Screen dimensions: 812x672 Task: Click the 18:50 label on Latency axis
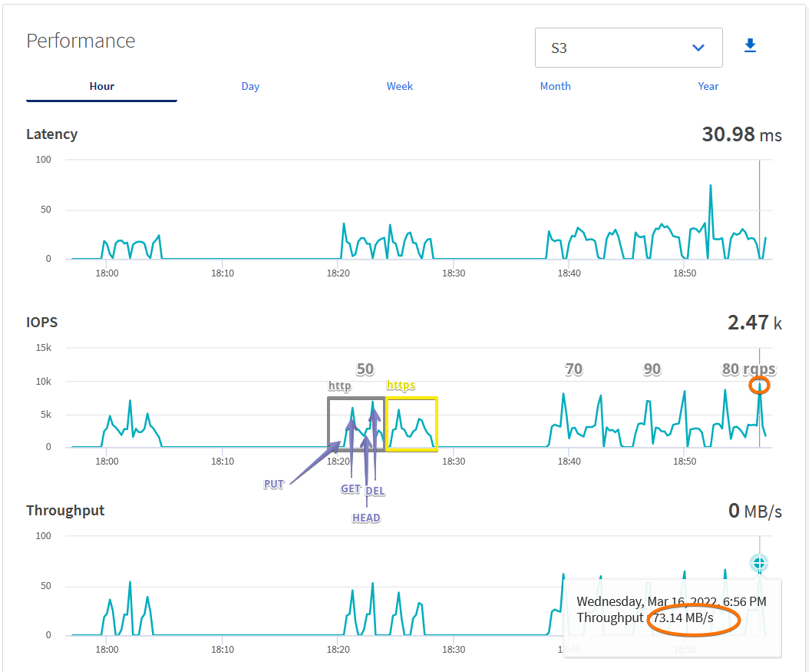click(x=685, y=273)
